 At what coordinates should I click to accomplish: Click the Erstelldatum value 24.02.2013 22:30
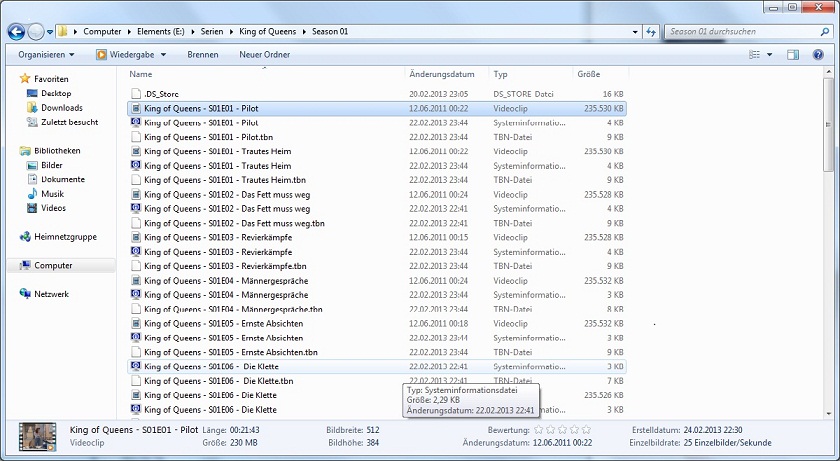coord(713,430)
